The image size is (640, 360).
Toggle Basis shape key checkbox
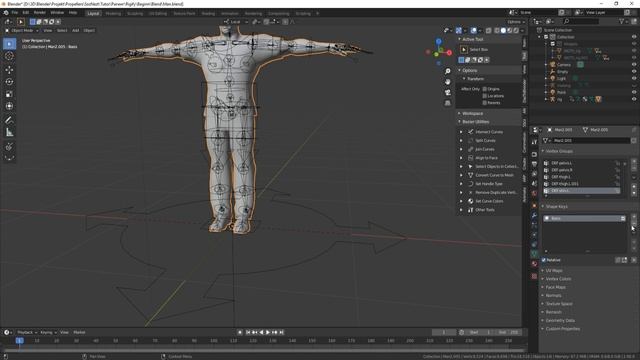point(623,218)
